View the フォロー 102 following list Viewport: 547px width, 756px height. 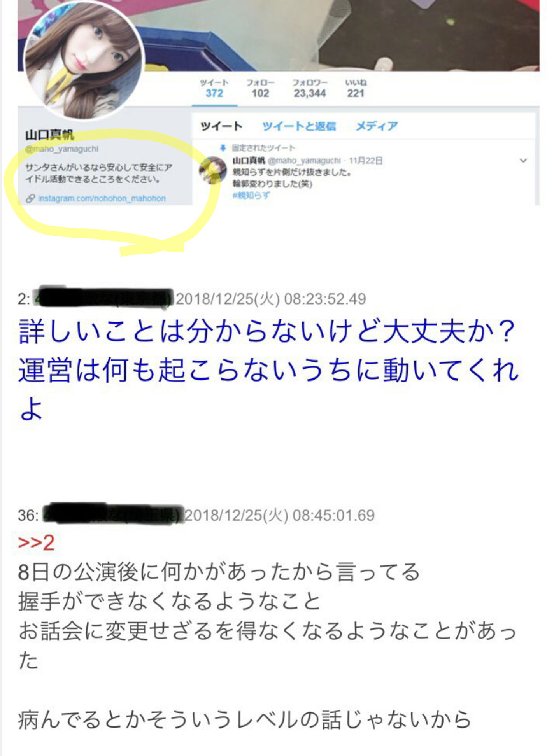[x=260, y=88]
